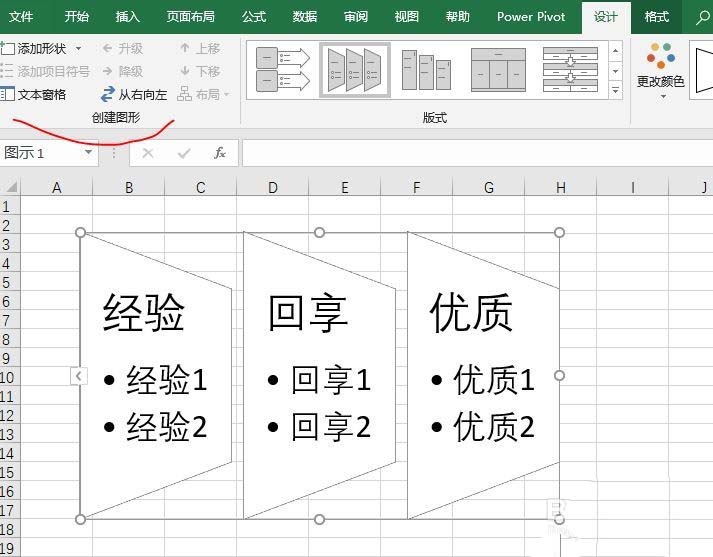The width and height of the screenshot is (713, 557).
Task: Click bullet text 经验1
Action: 167,379
